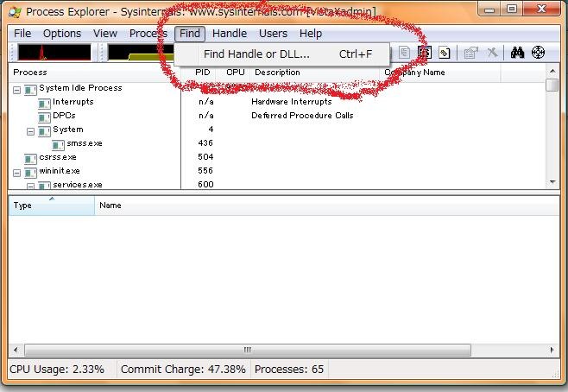Screen dimensions: 568x392
Task: Collapse the System Idle Process tree node
Action: point(16,90)
